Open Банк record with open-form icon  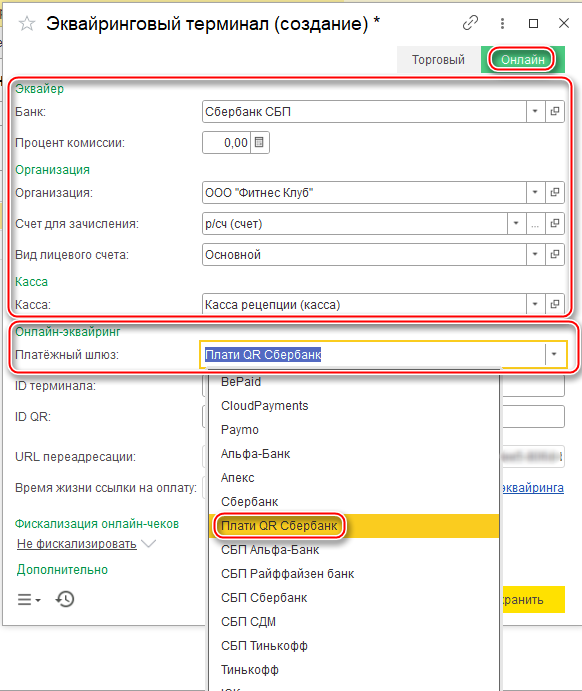click(x=555, y=111)
